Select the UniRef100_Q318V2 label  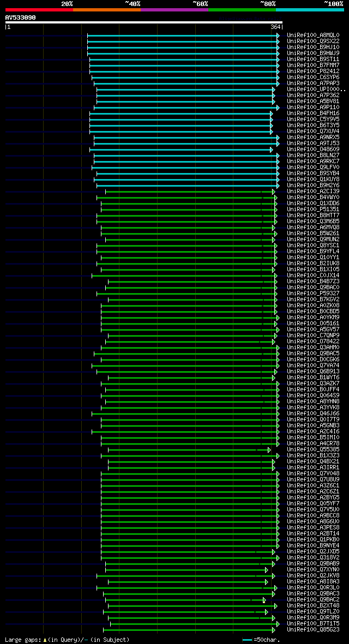[x=313, y=557]
